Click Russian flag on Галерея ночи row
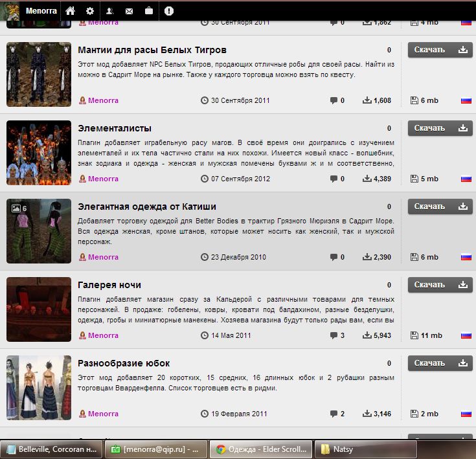The height and width of the screenshot is (459, 476). coord(466,335)
